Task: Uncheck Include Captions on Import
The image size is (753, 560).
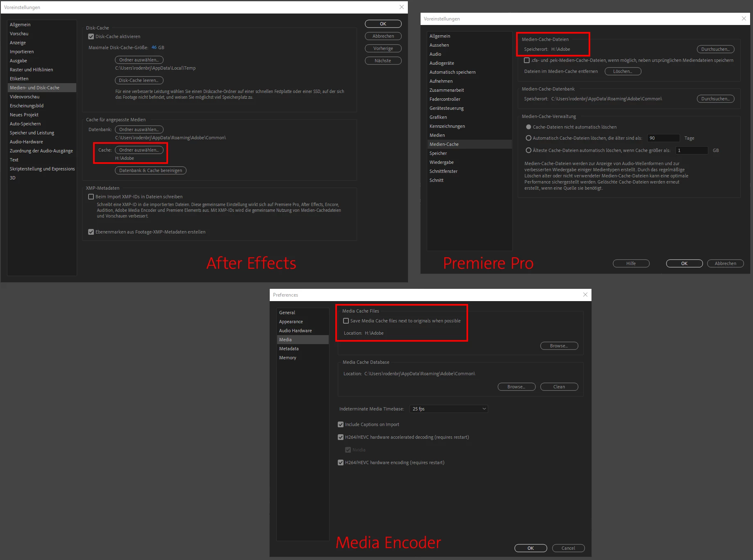Action: pos(341,424)
